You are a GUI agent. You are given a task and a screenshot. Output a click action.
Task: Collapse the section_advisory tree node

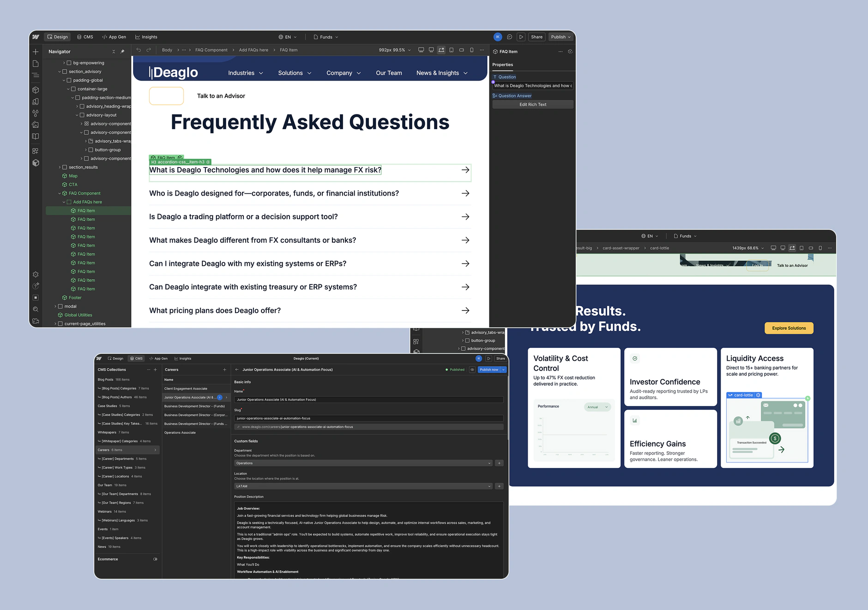[60, 72]
